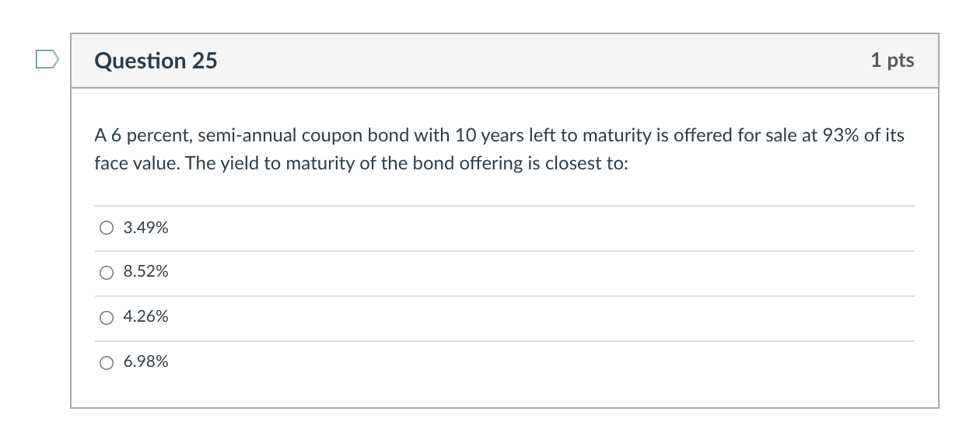Click the "1 pts" points label
Image resolution: width=980 pixels, height=429 pixels.
pos(892,61)
